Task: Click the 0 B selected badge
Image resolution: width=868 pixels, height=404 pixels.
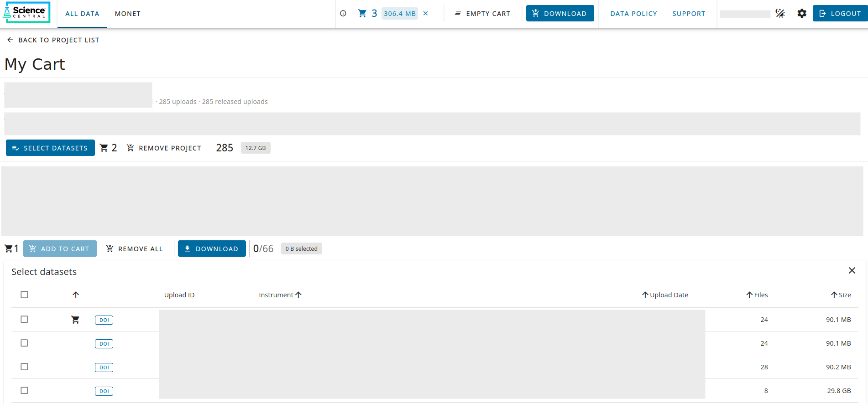Action: 302,249
